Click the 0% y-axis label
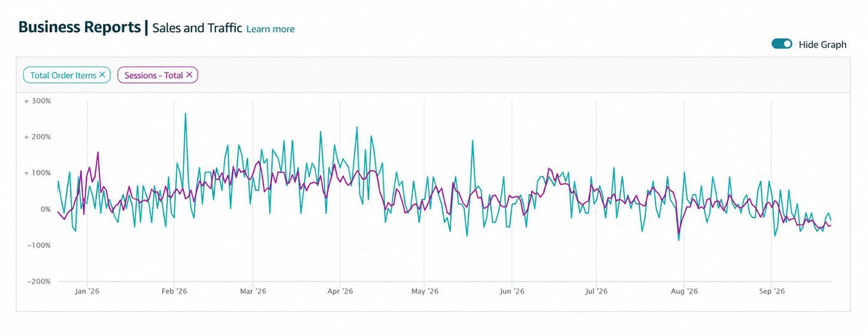The height and width of the screenshot is (336, 868). click(x=46, y=209)
